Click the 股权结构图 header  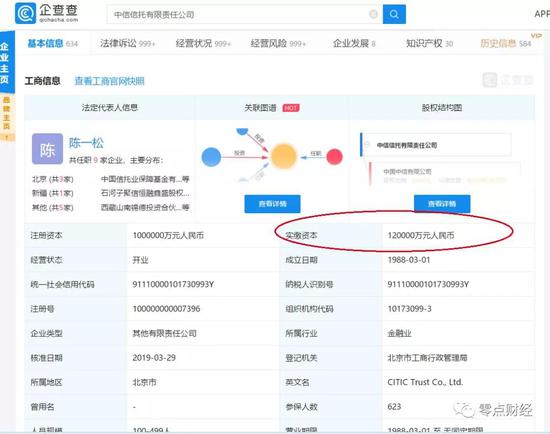click(x=442, y=108)
